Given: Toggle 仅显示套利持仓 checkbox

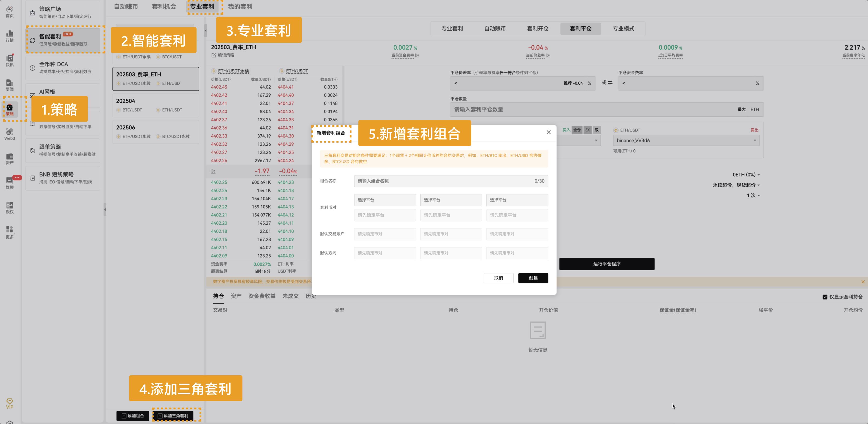Looking at the screenshot, I should [x=825, y=297].
